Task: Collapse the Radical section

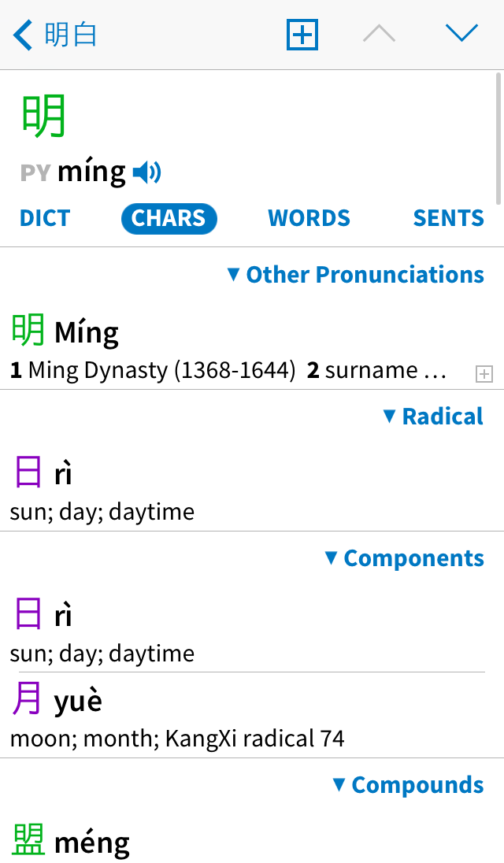Action: [x=433, y=417]
